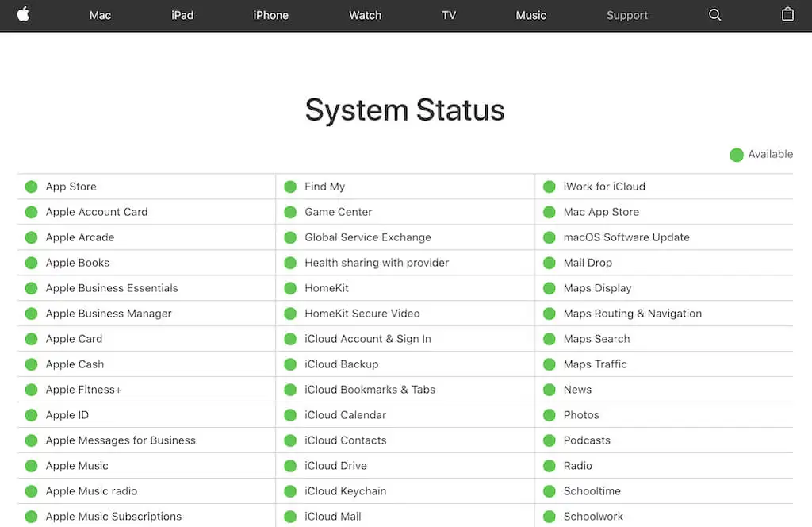Select Apple Business Manager text

click(108, 314)
